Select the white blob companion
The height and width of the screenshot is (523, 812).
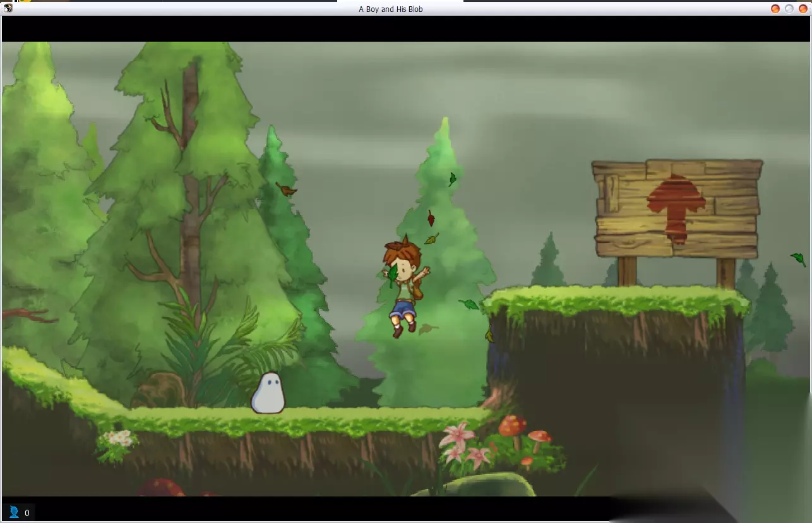(268, 393)
